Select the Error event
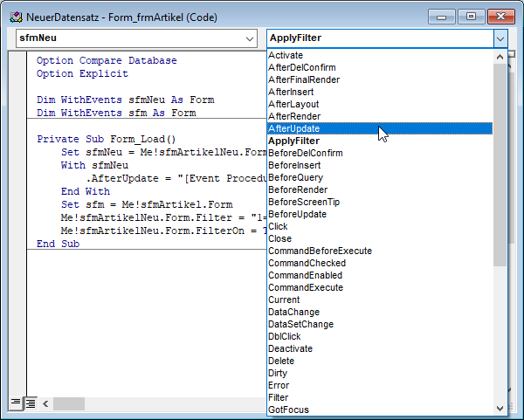524x420 pixels. [380, 385]
